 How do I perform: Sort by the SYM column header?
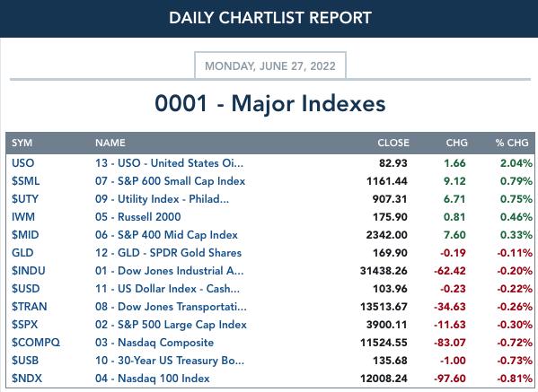[x=22, y=143]
